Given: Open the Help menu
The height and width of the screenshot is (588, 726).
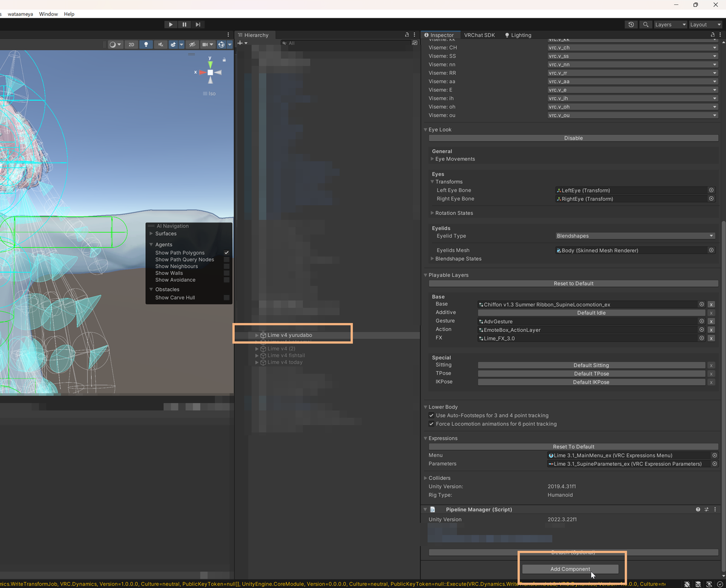Looking at the screenshot, I should [x=69, y=14].
